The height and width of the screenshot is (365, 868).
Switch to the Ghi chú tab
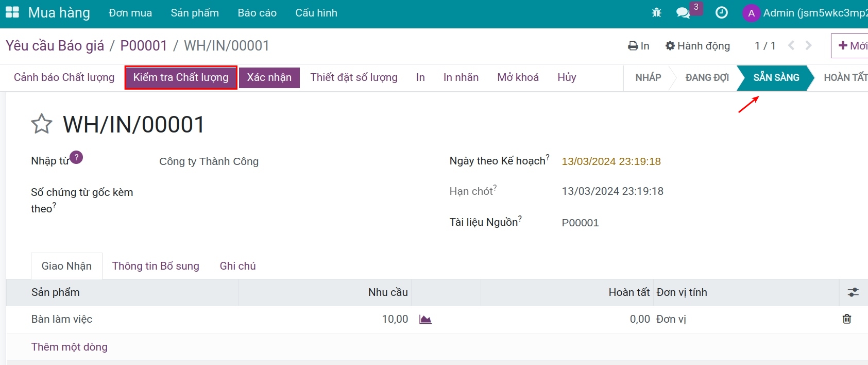[237, 266]
